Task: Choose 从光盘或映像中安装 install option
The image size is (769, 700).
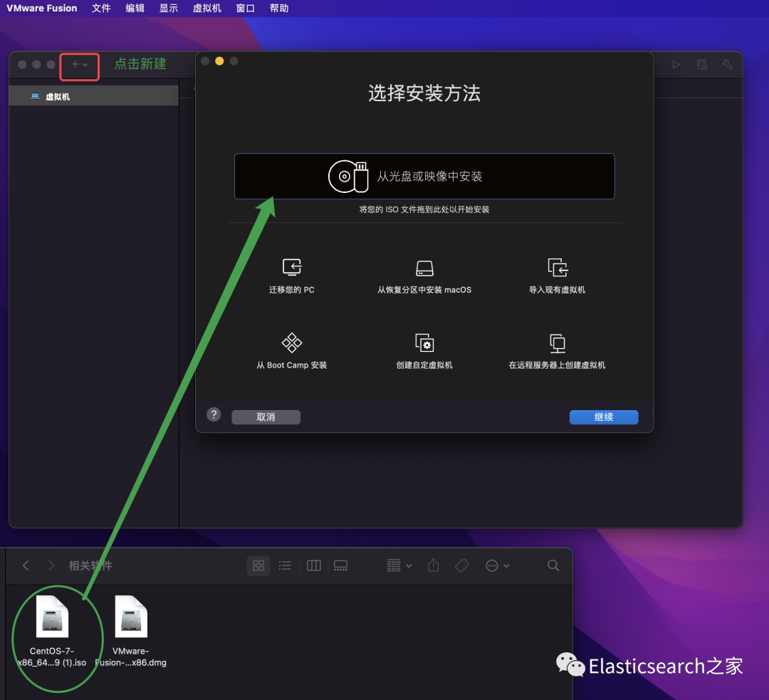Action: 424,176
